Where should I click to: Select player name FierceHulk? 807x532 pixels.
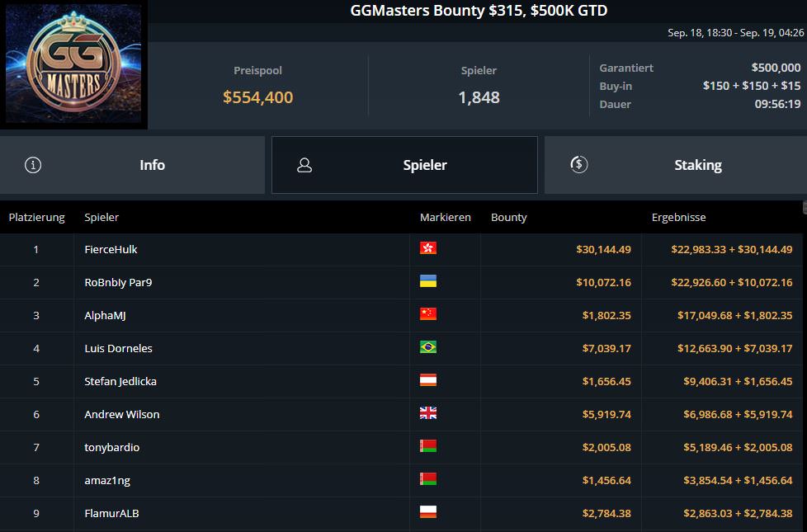(x=111, y=250)
